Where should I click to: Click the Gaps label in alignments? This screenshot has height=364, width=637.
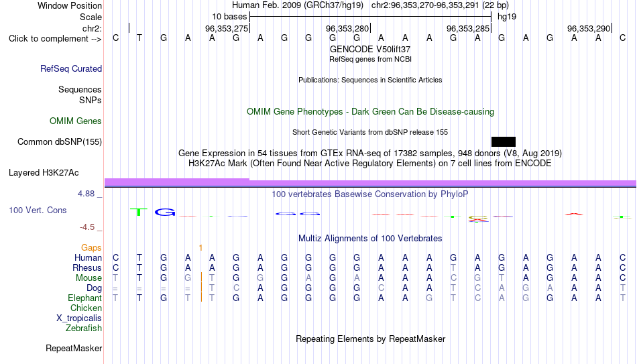pyautogui.click(x=91, y=248)
